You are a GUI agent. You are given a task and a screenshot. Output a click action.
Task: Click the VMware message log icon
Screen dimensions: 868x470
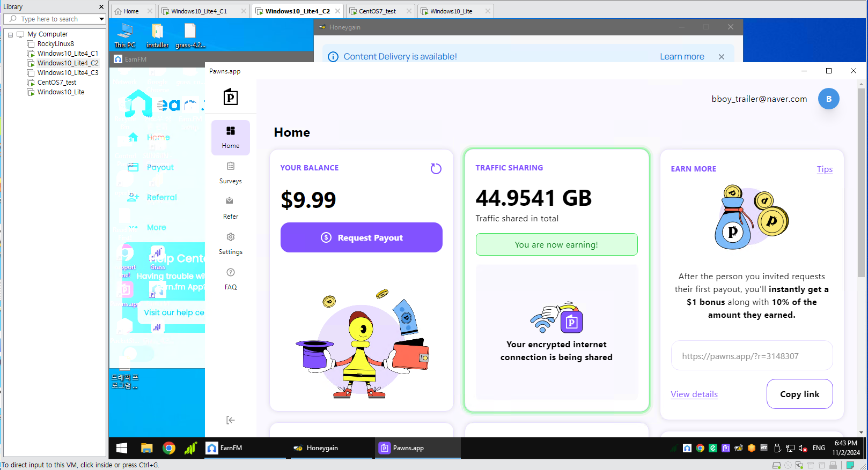pos(850,465)
